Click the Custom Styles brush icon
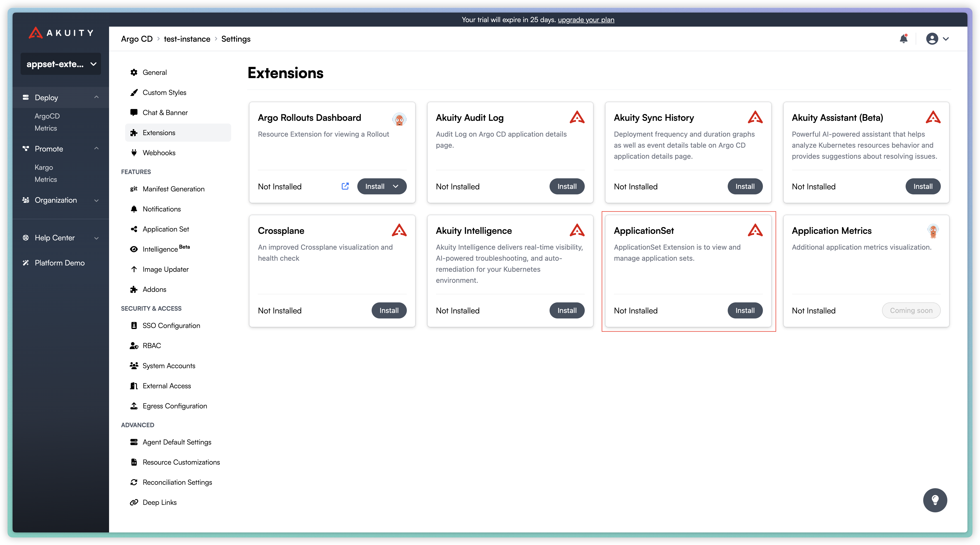Image resolution: width=980 pixels, height=545 pixels. [134, 92]
